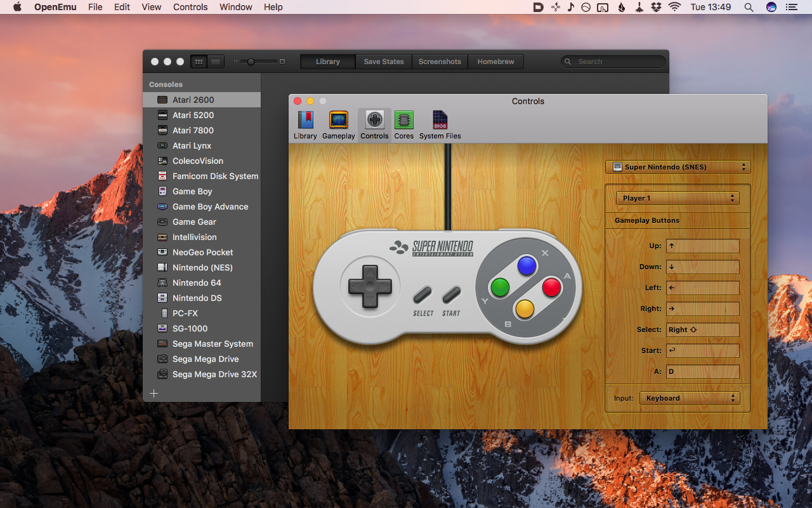The height and width of the screenshot is (508, 812).
Task: Open the Controls menu in menu bar
Action: click(190, 7)
